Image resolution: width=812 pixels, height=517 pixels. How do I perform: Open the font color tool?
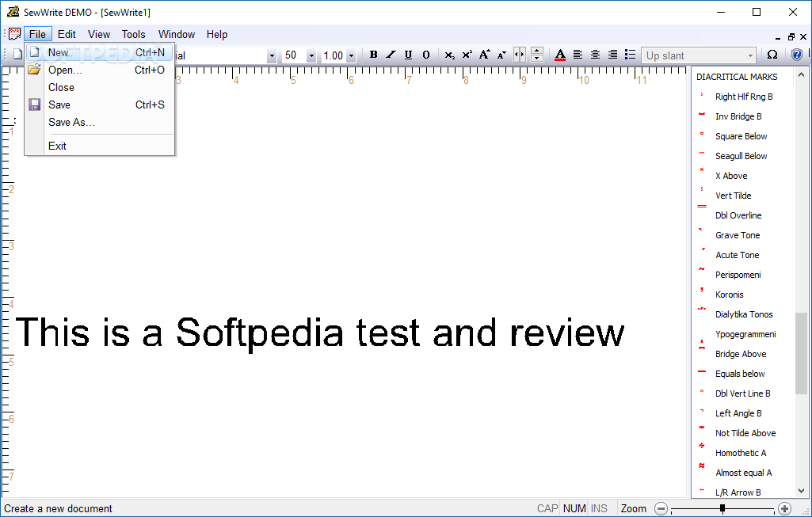560,55
